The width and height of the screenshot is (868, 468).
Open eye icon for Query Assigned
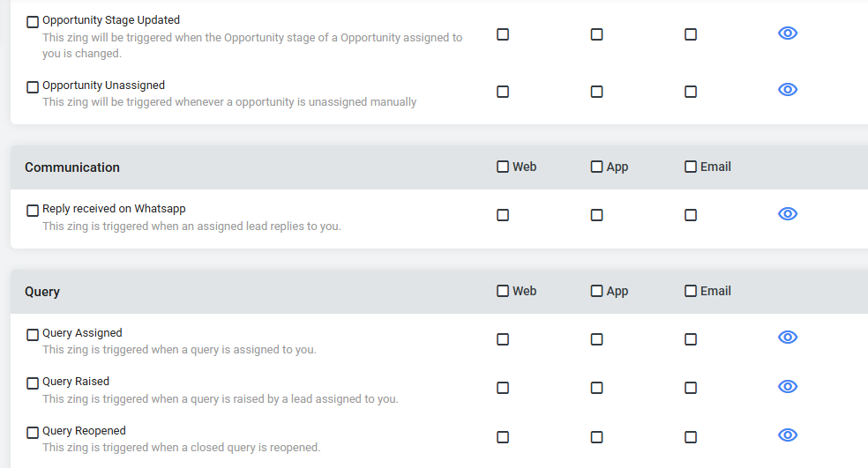[x=787, y=338]
